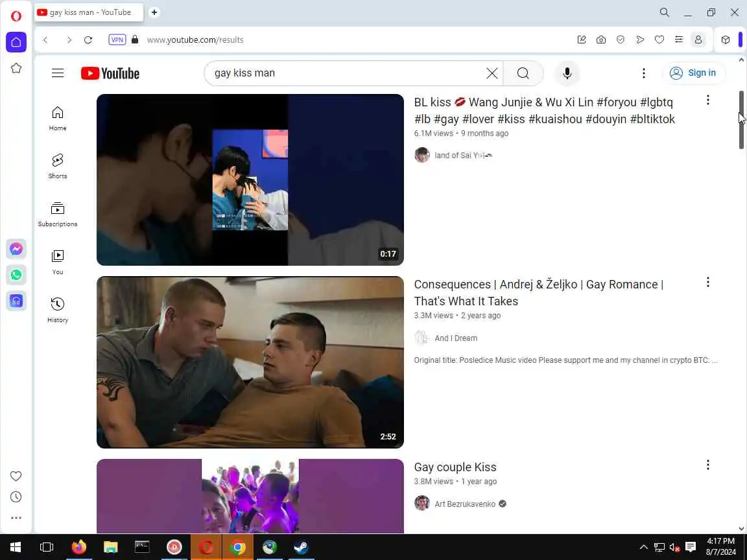Open the Opera account profile icon

(x=698, y=40)
